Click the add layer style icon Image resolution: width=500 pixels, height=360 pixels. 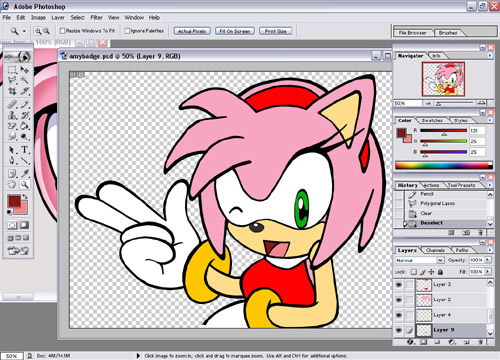(410, 342)
